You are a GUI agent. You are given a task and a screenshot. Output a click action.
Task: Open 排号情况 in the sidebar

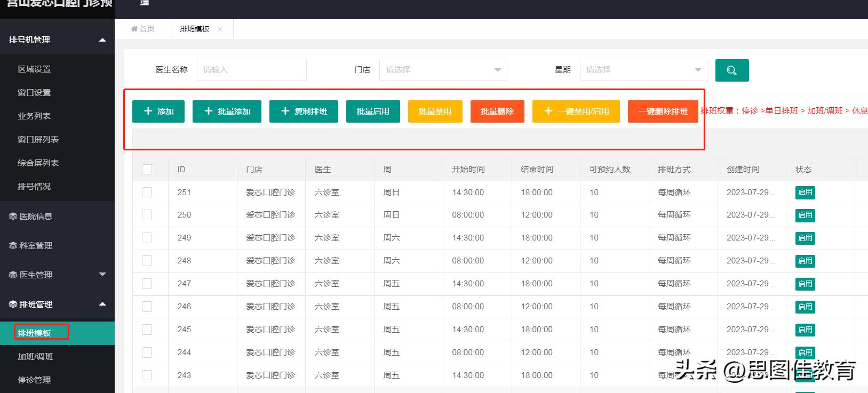[x=34, y=187]
